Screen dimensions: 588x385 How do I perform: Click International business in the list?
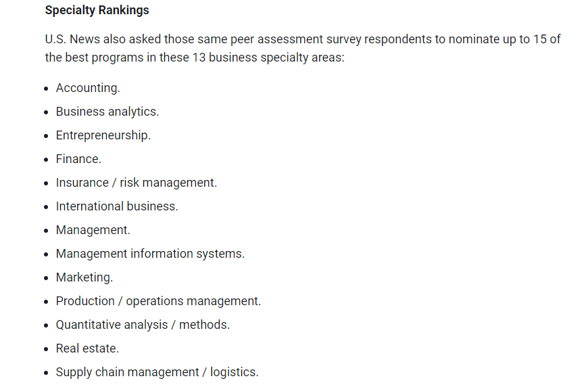[x=117, y=206]
